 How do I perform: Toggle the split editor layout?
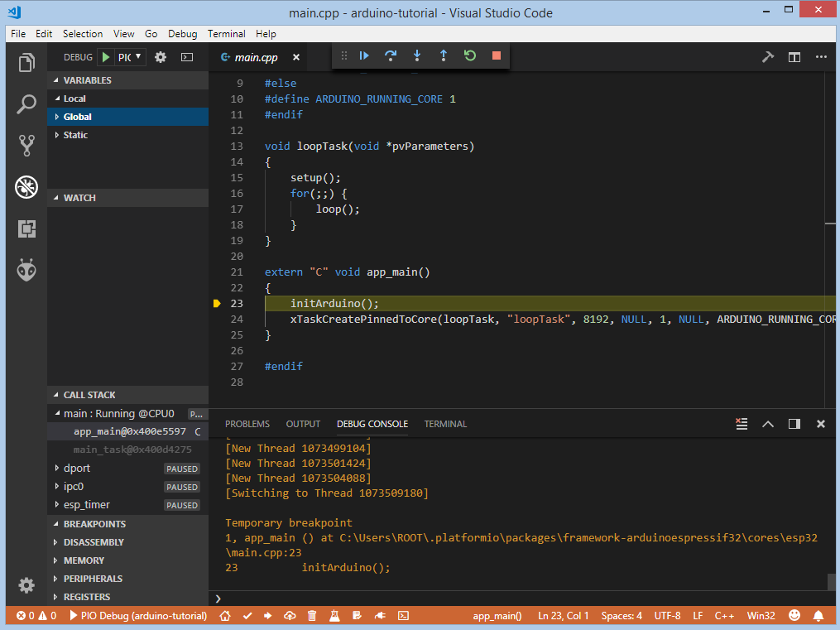click(794, 57)
